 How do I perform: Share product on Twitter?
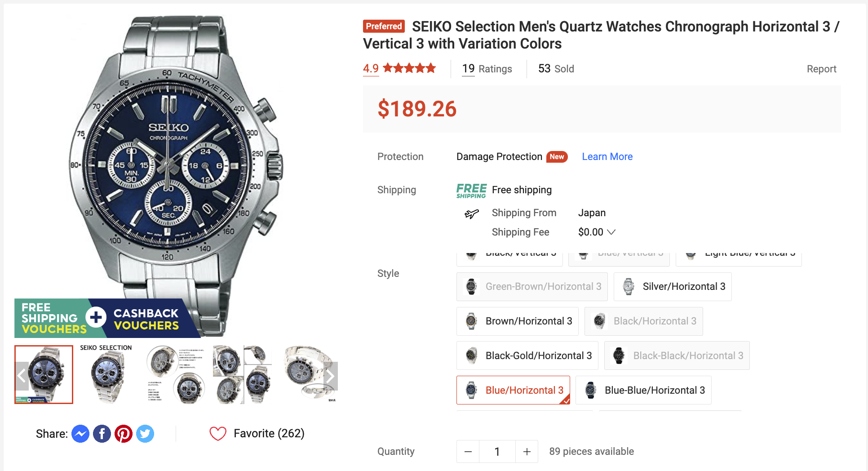(145, 434)
